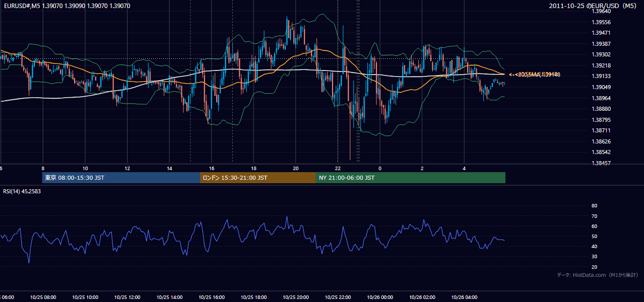Viewport: 644px width, 302px height.
Task: Click hour label 0 on price chart axis
Action: click(380, 169)
